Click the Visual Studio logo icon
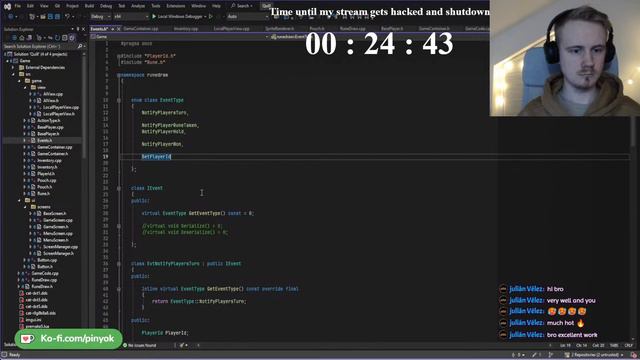This screenshot has height=360, width=640. tap(7, 6)
